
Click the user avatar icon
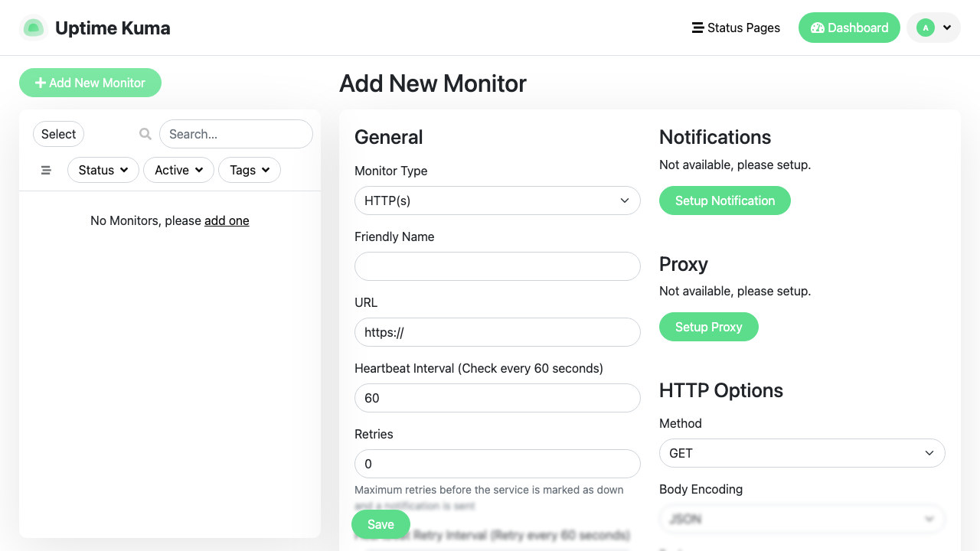pyautogui.click(x=926, y=28)
